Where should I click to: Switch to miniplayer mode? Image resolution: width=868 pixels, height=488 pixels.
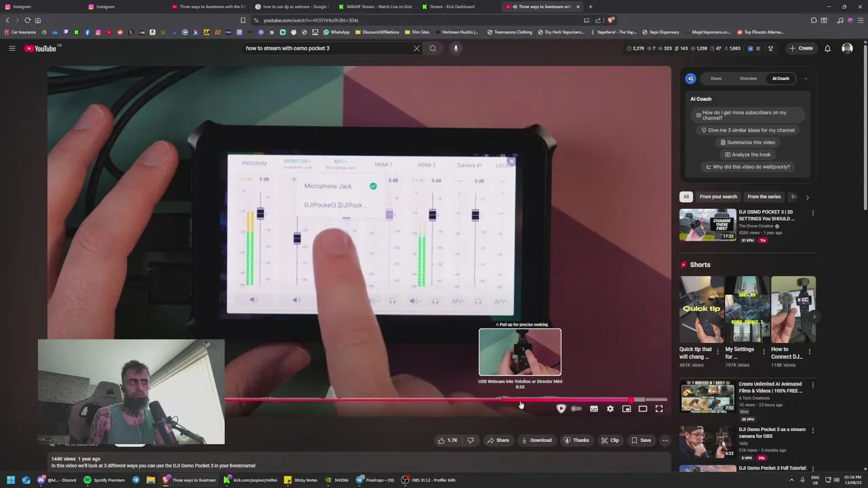tap(627, 409)
